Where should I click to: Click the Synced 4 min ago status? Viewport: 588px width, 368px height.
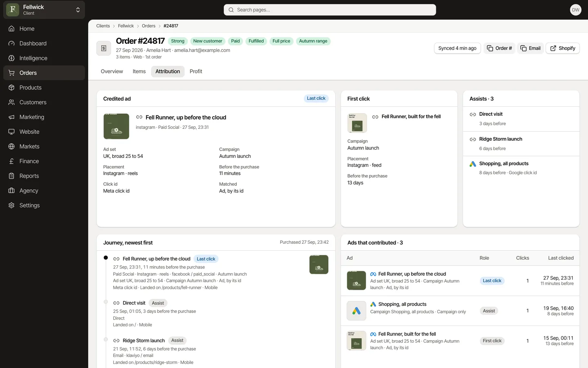coord(457,48)
